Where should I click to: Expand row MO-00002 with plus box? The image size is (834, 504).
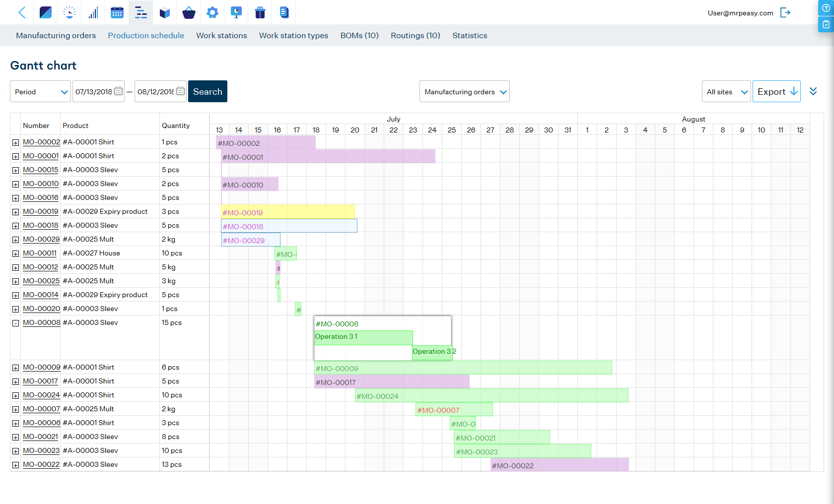pyautogui.click(x=15, y=142)
